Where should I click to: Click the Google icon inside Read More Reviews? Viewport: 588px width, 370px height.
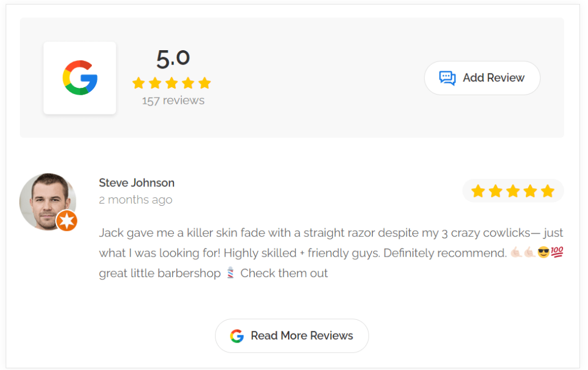238,336
